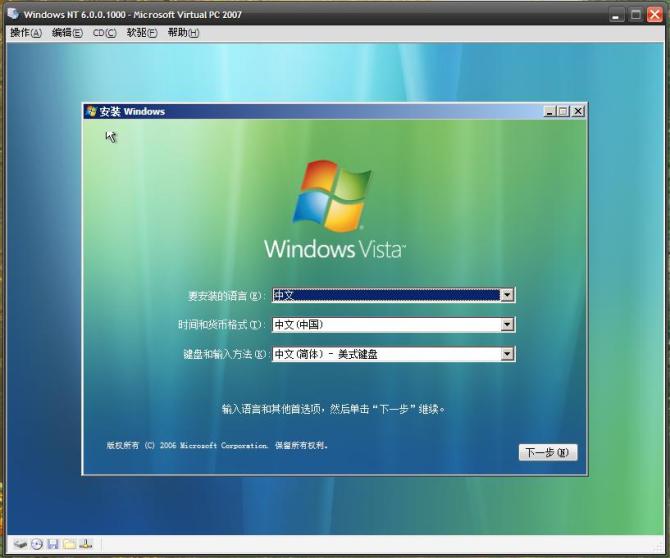The image size is (670, 558).
Task: Click the Virtual PC title bar icon
Action: (x=13, y=14)
